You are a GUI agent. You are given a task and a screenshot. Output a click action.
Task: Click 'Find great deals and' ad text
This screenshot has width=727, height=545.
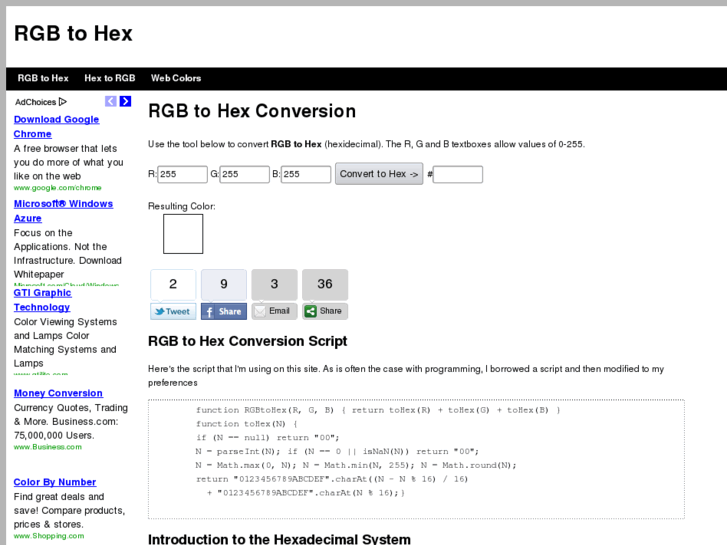tap(59, 497)
